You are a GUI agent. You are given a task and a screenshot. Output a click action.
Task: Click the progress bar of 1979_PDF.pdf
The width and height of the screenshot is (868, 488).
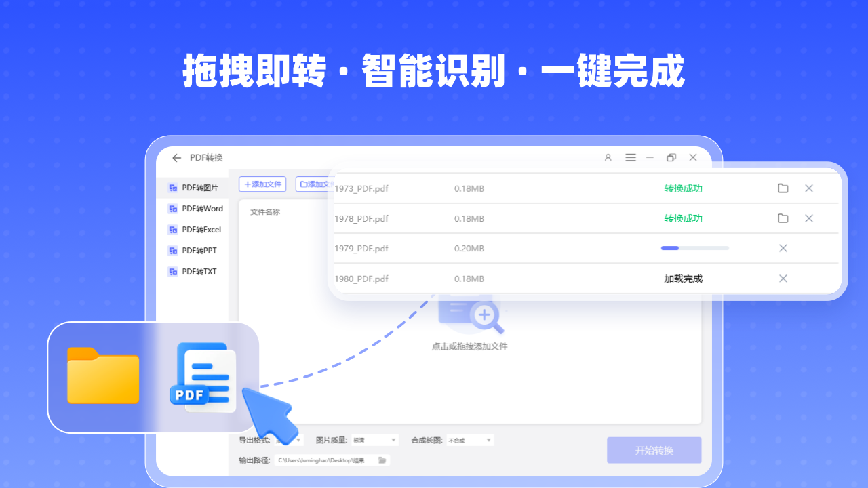click(695, 248)
